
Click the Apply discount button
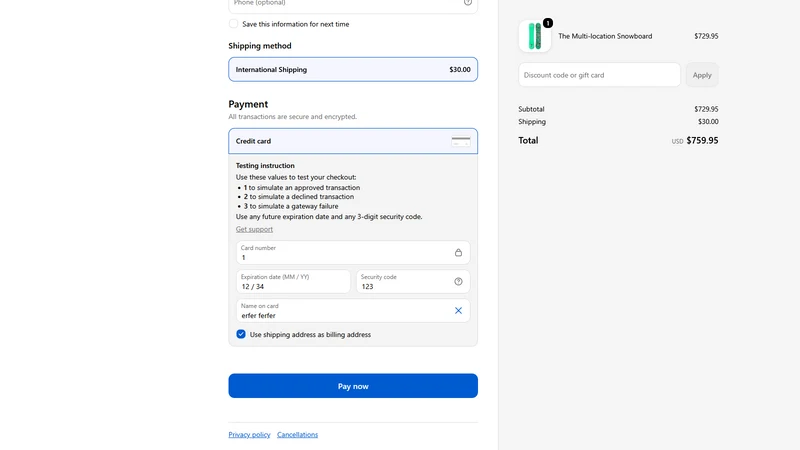pyautogui.click(x=702, y=75)
